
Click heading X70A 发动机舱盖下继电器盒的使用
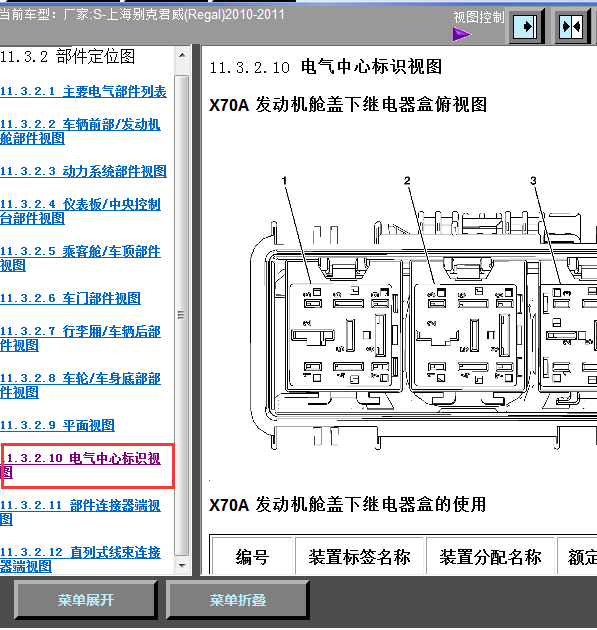pyautogui.click(x=348, y=504)
